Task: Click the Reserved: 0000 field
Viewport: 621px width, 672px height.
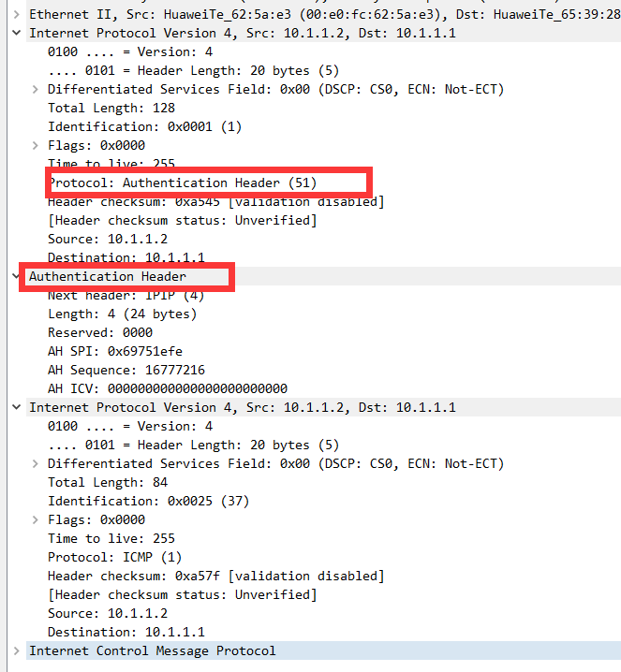Action: tap(99, 332)
